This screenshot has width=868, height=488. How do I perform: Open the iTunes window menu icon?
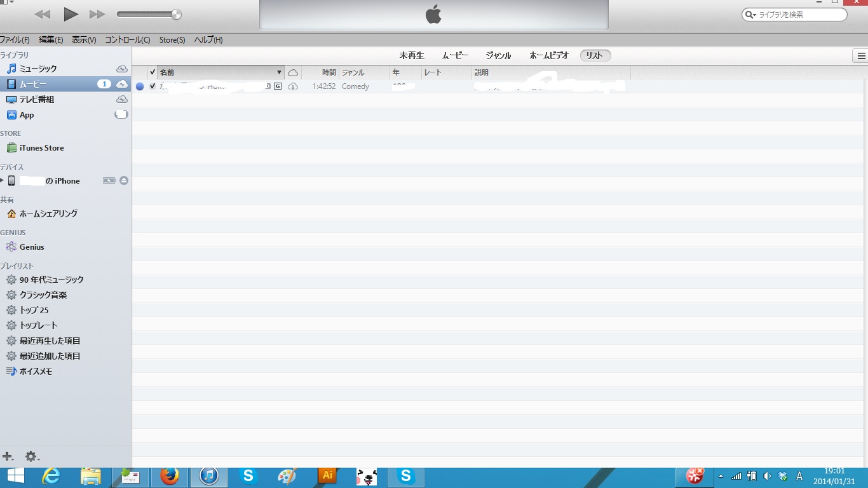(x=7, y=2)
